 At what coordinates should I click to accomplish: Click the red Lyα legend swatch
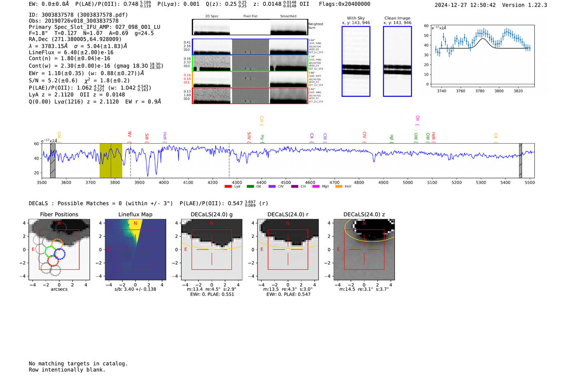point(228,187)
